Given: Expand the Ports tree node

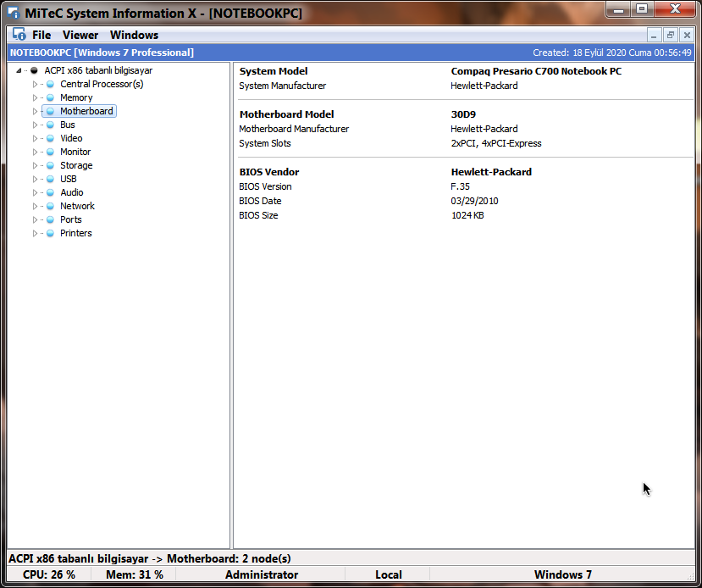Looking at the screenshot, I should pos(35,219).
